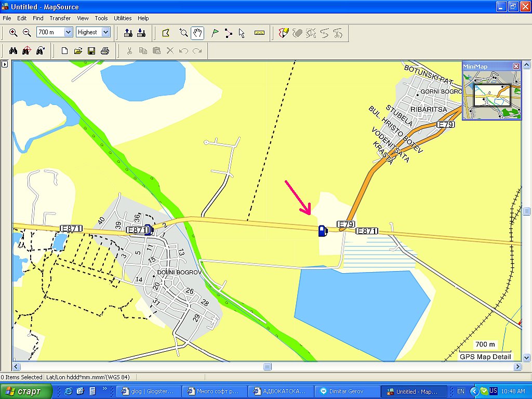Viewport: 532px width, 399px height.
Task: Open the Utilities menu
Action: click(x=123, y=18)
